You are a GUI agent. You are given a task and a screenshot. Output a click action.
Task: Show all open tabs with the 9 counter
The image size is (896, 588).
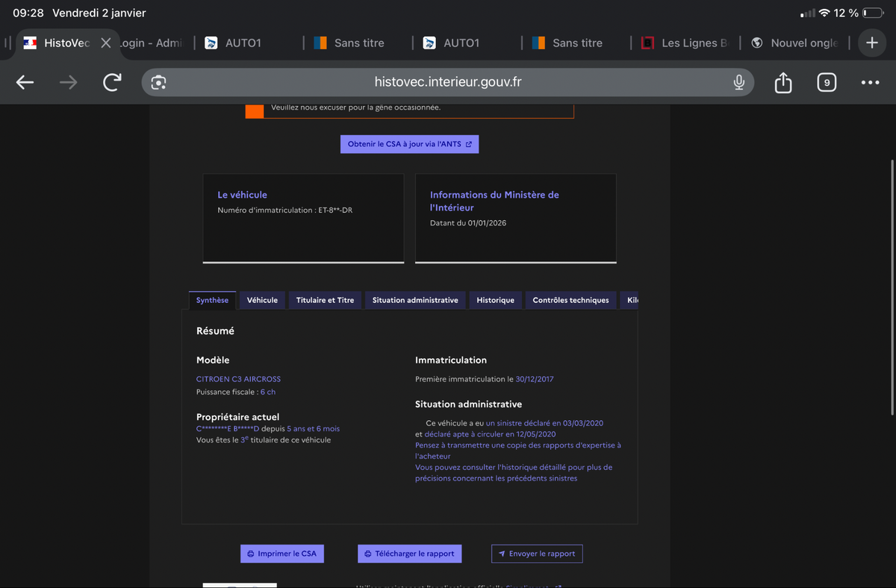point(826,82)
